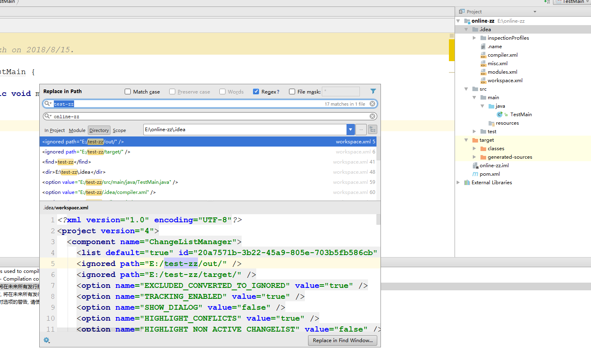
Task: Collapse the target folder
Action: click(466, 140)
